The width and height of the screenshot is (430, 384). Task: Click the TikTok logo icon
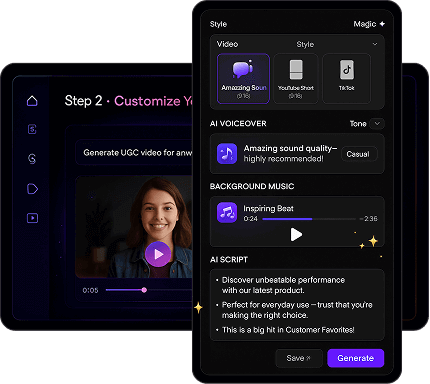tap(347, 70)
